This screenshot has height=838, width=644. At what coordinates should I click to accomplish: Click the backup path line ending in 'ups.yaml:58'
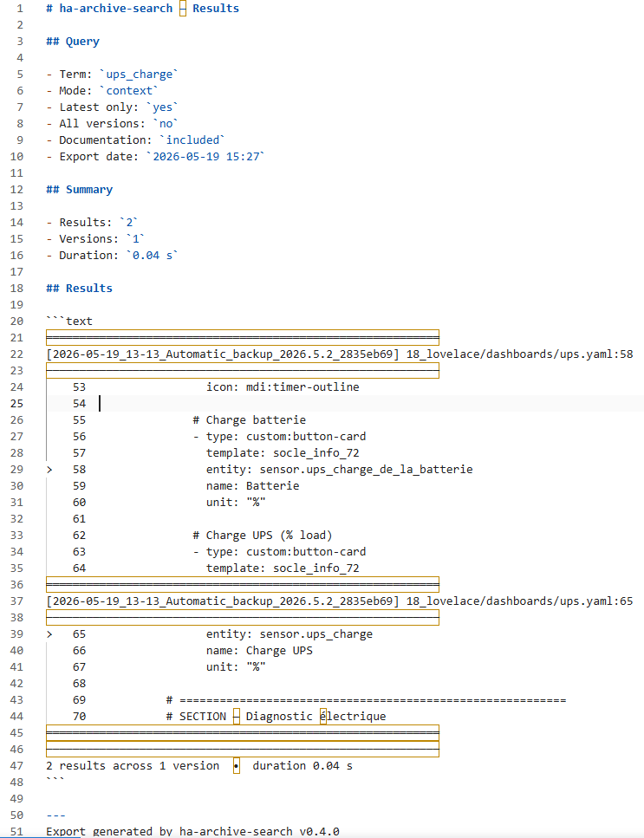tap(340, 354)
